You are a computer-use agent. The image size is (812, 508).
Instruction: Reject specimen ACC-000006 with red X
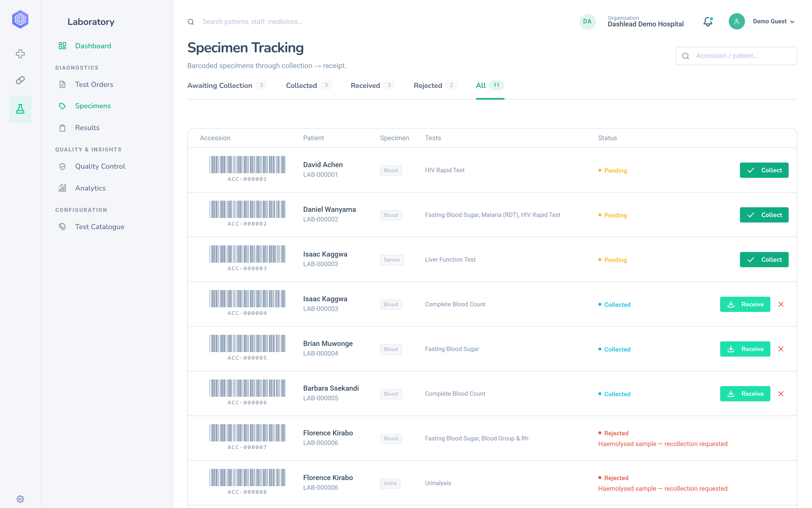coord(781,394)
